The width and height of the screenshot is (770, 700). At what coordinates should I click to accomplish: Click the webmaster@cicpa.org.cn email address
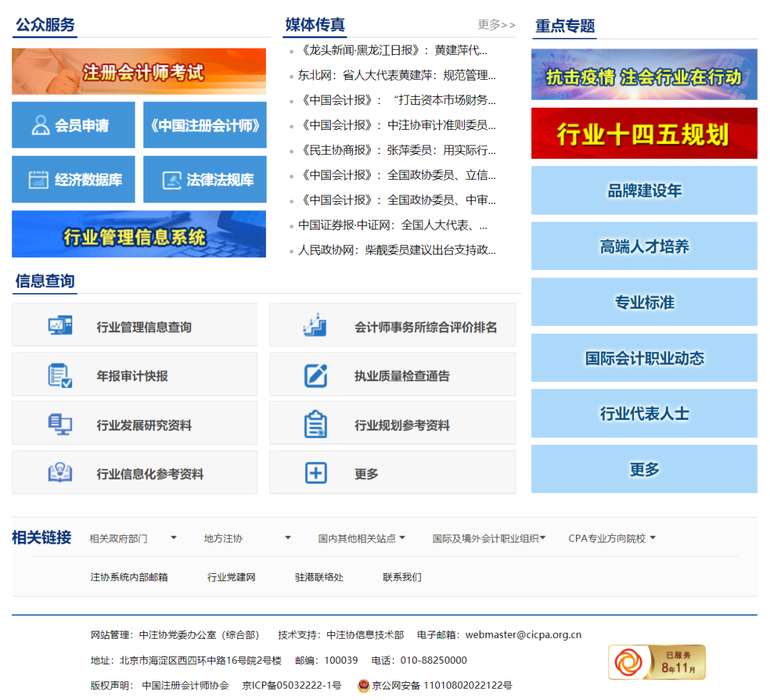point(523,634)
